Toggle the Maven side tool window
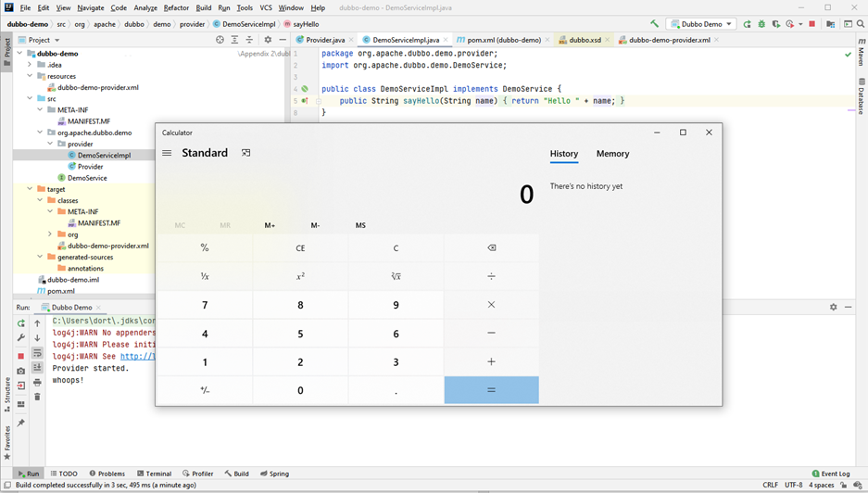868x493 pixels. point(862,52)
